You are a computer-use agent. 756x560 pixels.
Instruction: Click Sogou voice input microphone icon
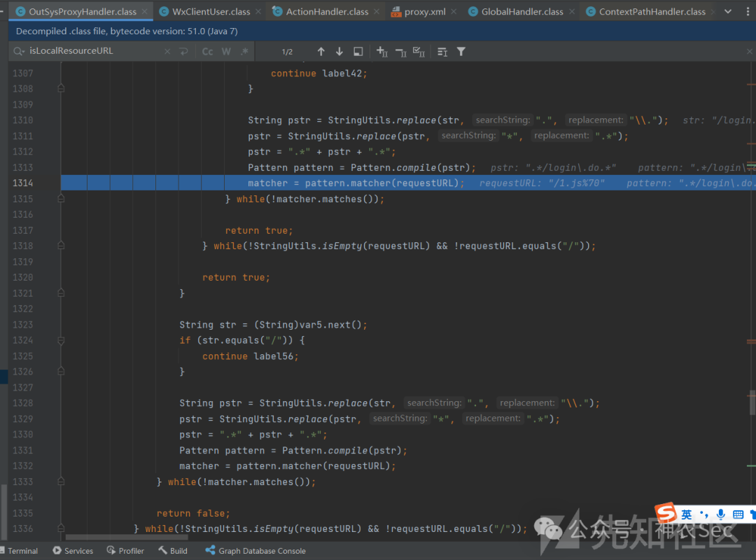pyautogui.click(x=721, y=514)
